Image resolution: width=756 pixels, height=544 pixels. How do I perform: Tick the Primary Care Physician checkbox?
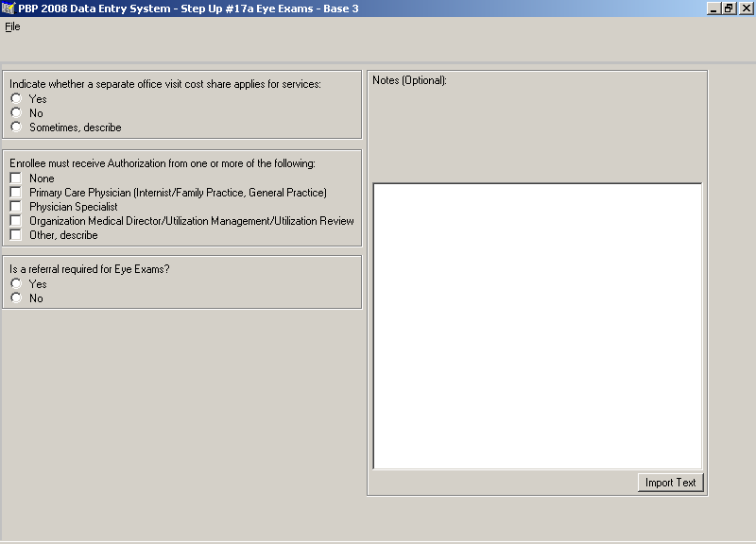click(x=16, y=193)
